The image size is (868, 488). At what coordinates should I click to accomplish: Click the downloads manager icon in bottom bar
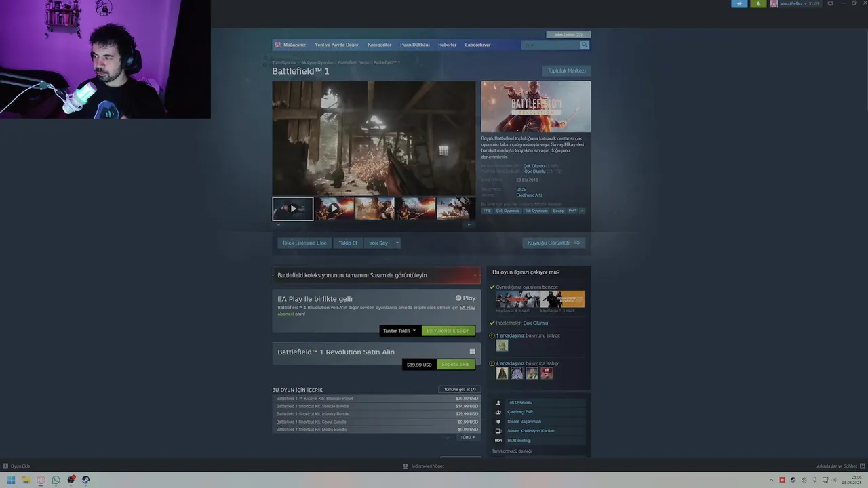406,466
